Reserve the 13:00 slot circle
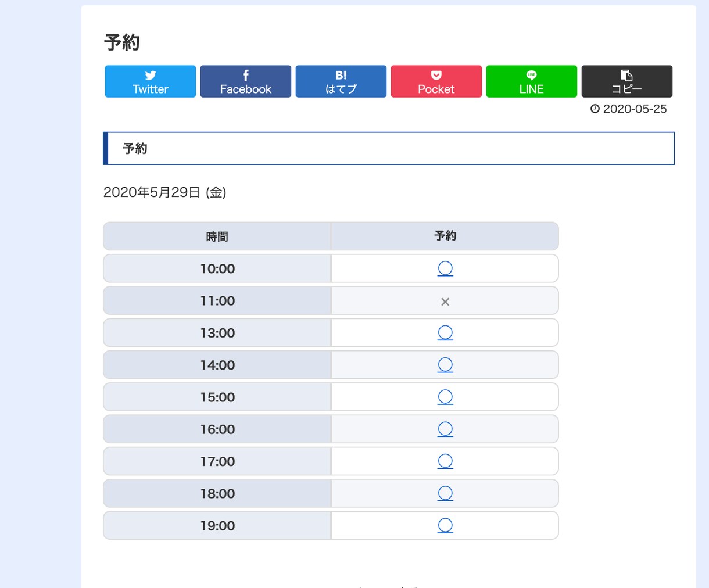The height and width of the screenshot is (588, 709). [445, 333]
